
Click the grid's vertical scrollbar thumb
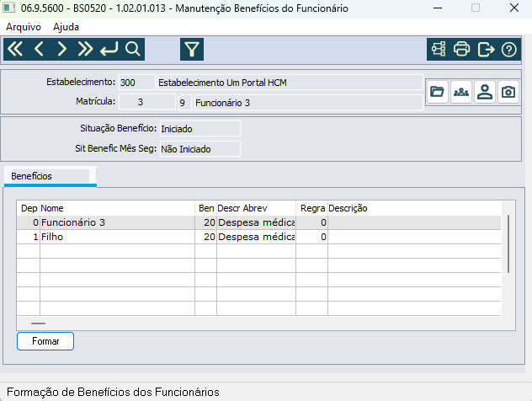pyautogui.click(x=508, y=243)
